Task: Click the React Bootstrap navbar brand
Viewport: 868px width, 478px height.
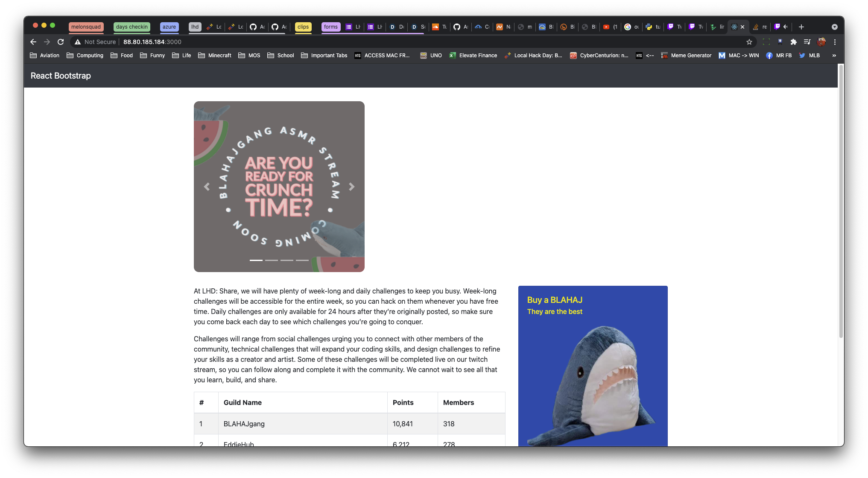Action: point(61,76)
